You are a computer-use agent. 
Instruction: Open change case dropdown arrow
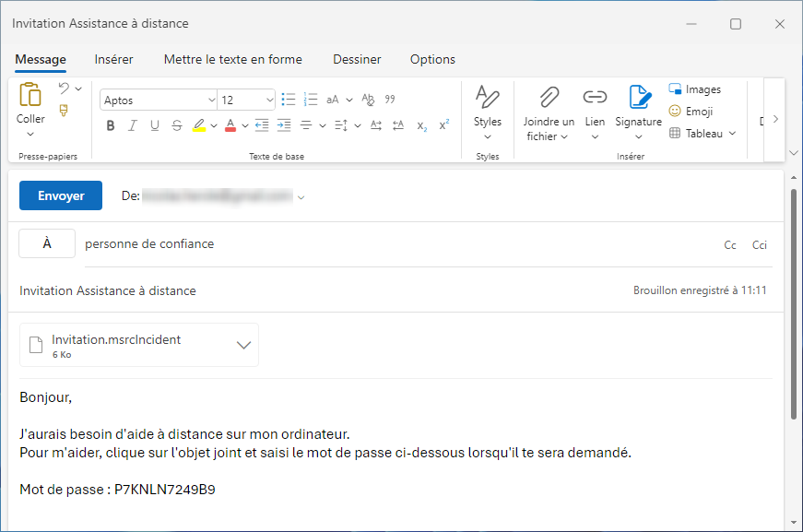pos(349,100)
